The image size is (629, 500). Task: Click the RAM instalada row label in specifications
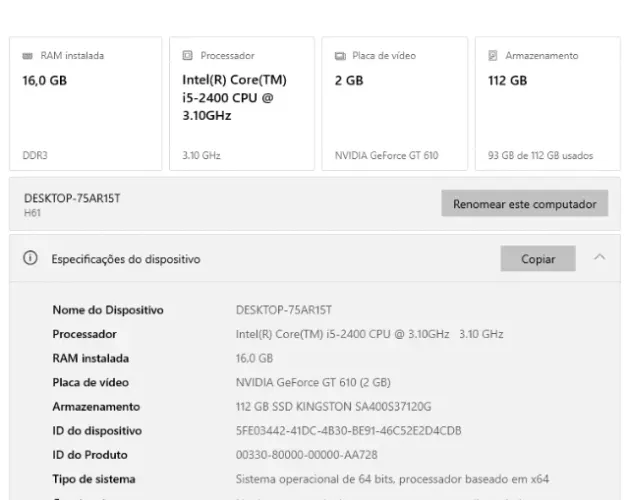click(x=91, y=358)
